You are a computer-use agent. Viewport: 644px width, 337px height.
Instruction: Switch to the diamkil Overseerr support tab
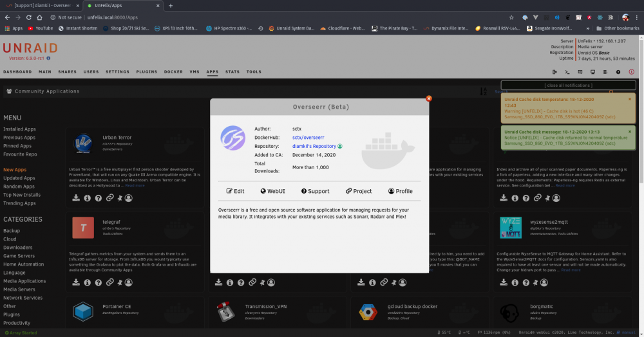click(43, 6)
